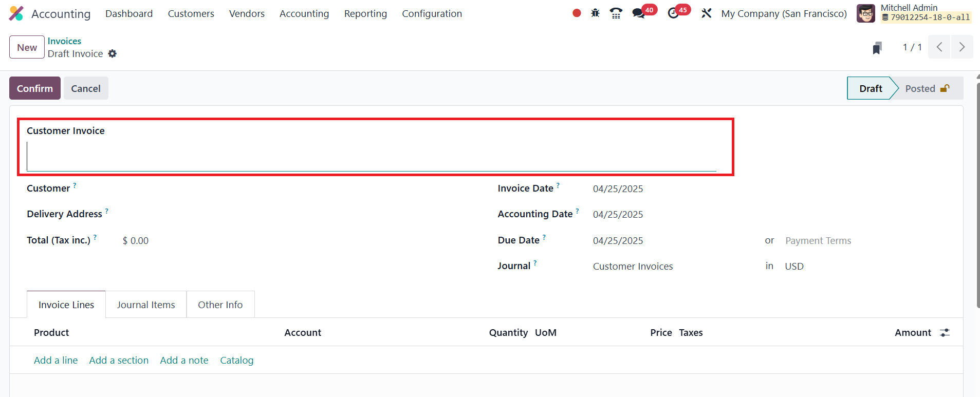Click the Product column header
The width and height of the screenshot is (980, 397).
coord(51,333)
